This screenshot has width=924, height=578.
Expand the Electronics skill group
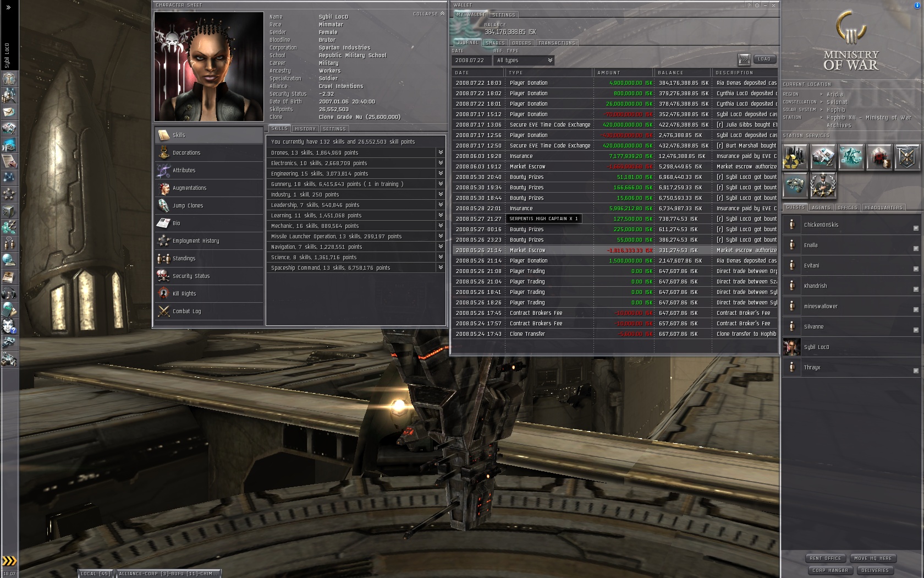point(441,163)
